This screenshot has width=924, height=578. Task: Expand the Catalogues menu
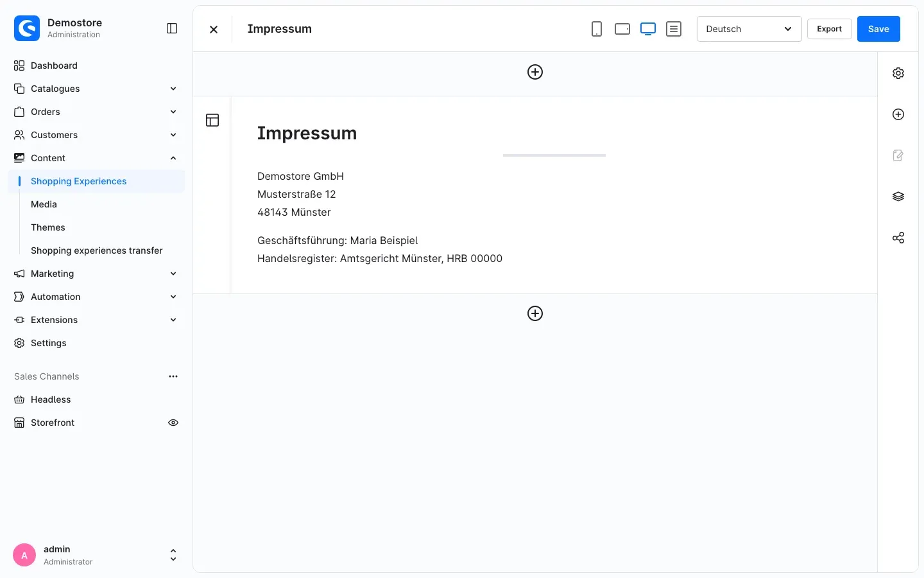(96, 89)
